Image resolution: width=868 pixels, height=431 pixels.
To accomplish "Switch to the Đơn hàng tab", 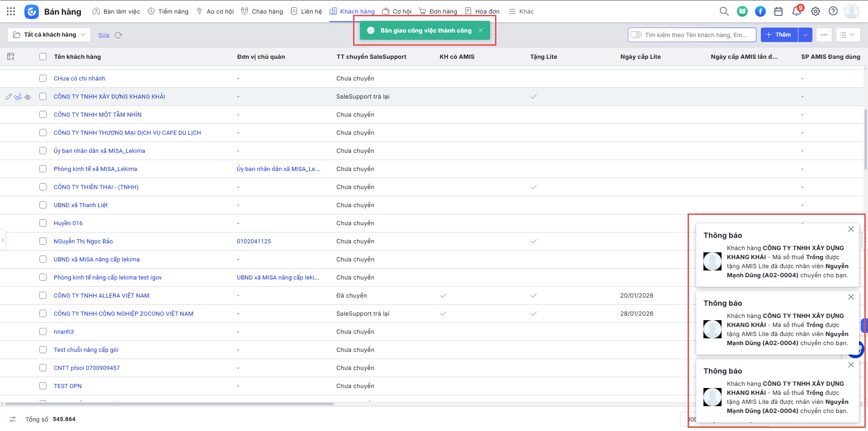I will (438, 11).
